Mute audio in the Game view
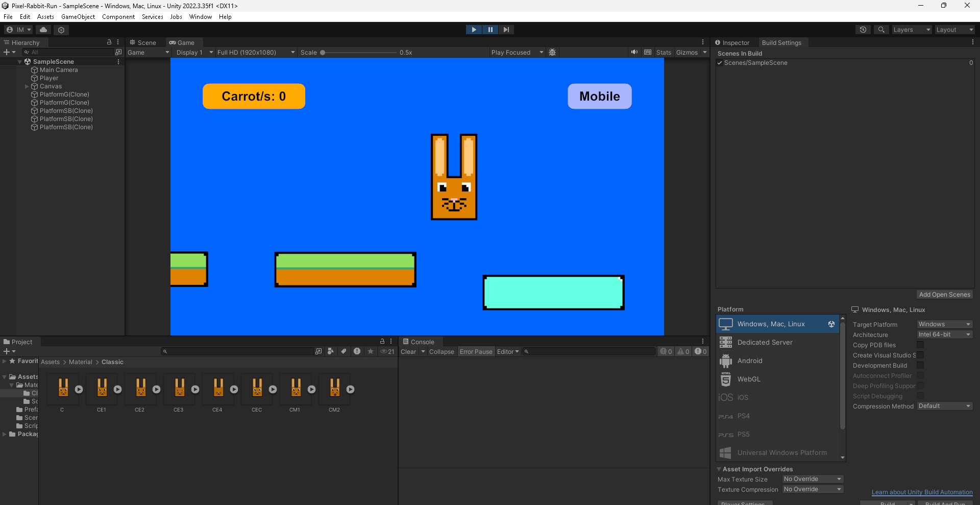 click(634, 52)
